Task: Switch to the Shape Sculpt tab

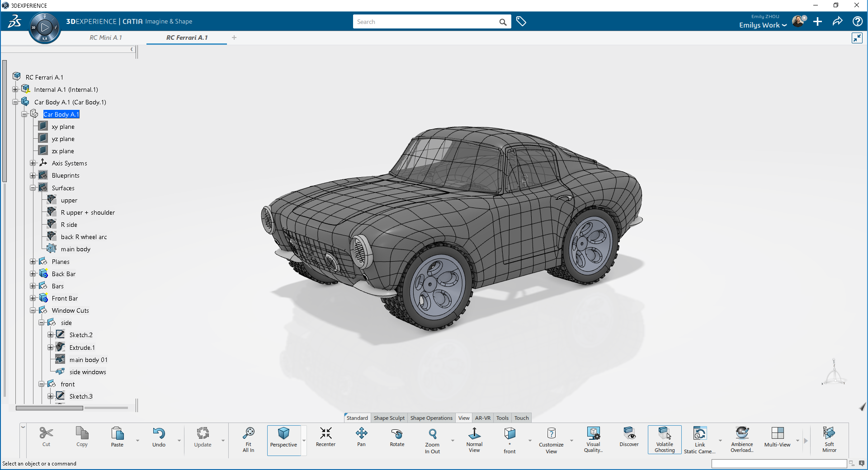Action: pyautogui.click(x=389, y=418)
